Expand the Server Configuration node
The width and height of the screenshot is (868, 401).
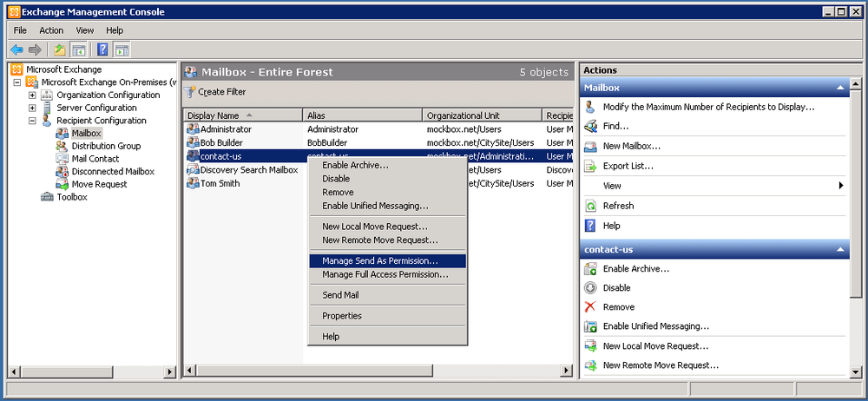coord(32,108)
